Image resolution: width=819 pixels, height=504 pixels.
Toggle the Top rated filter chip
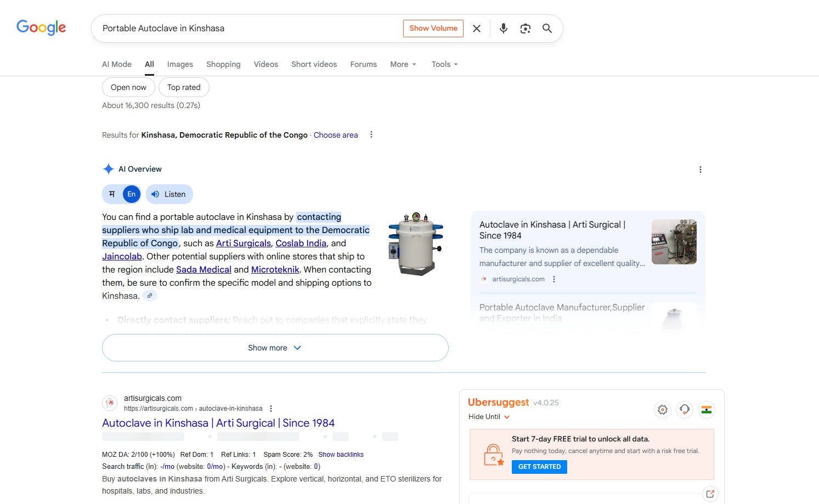click(x=184, y=87)
